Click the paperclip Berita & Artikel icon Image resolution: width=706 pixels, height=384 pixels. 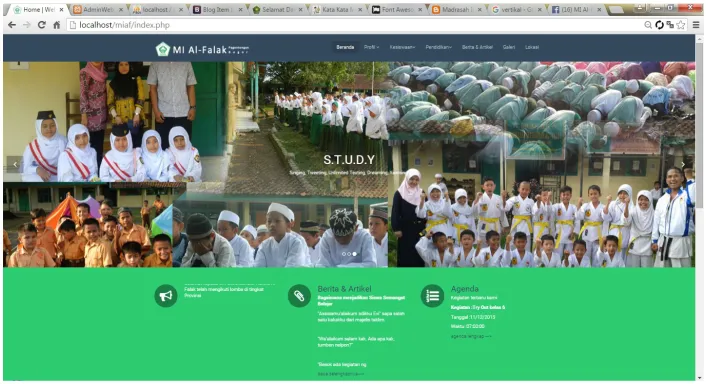point(299,296)
